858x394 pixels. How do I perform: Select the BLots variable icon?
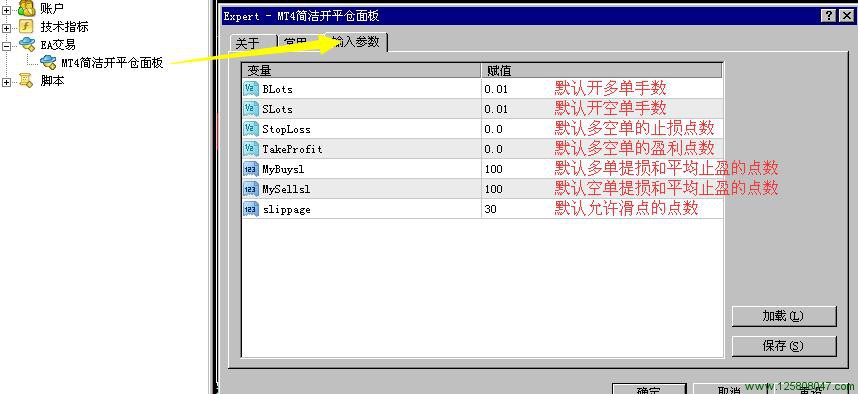click(251, 89)
